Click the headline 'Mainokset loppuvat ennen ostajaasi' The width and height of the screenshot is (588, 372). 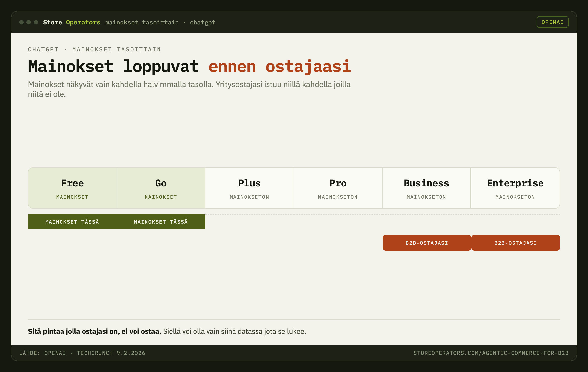point(189,66)
